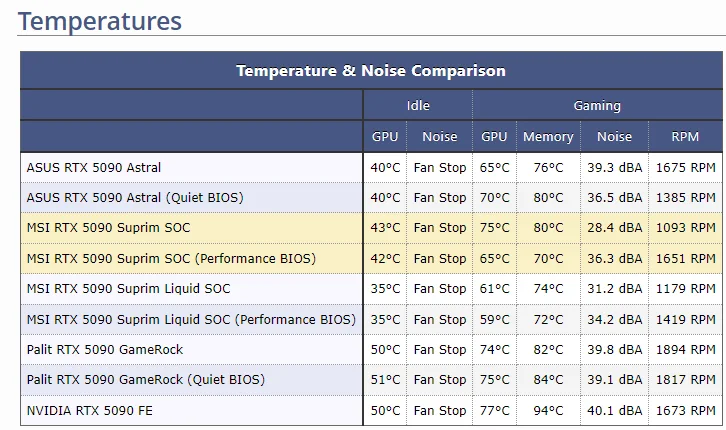Click the 94°C memory temperature cell
The image size is (726, 430).
click(548, 411)
